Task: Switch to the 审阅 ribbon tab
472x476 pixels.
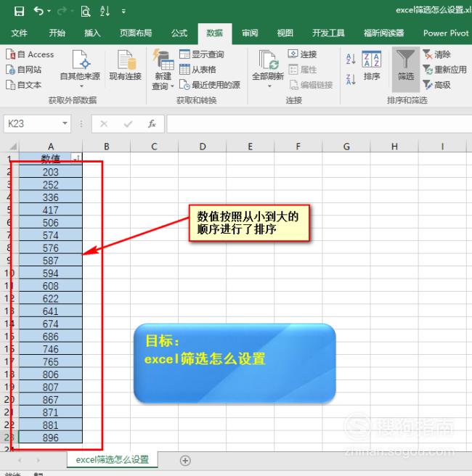Action: (x=250, y=33)
